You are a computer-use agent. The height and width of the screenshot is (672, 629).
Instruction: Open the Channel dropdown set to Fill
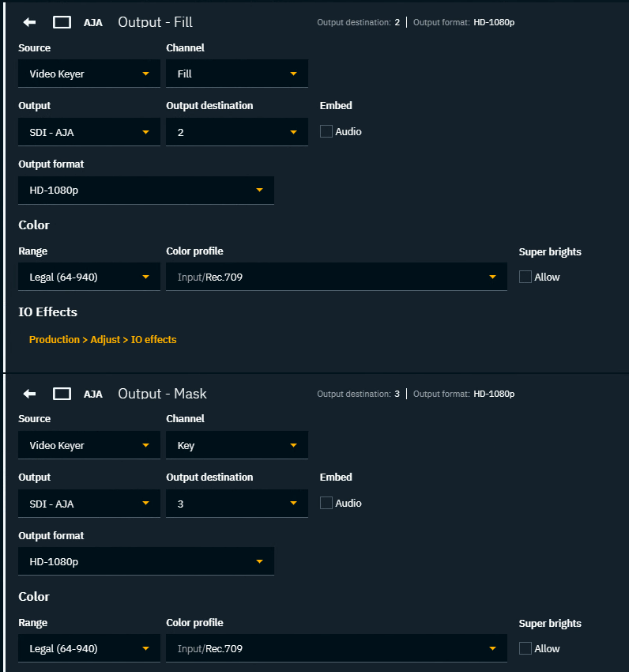236,74
